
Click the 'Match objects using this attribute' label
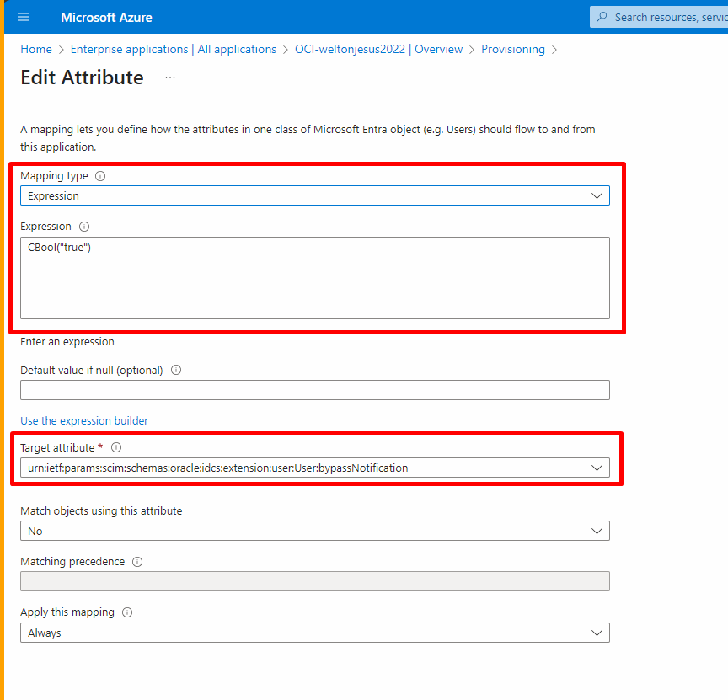[101, 510]
